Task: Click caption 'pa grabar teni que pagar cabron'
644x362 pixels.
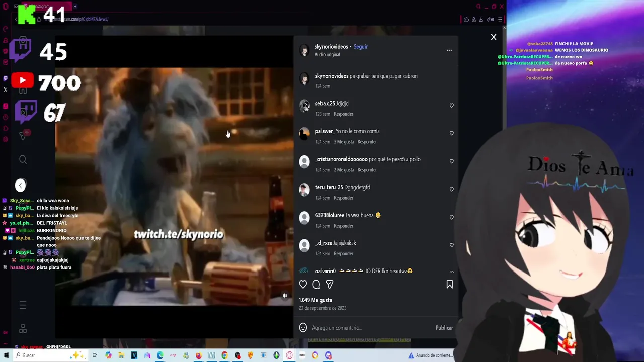Action: pos(383,76)
